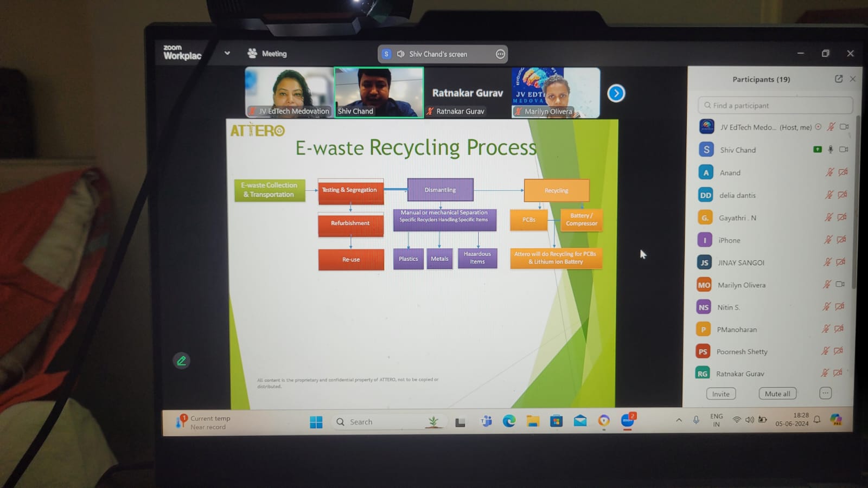Open Microsoft Store from taskbar

click(x=556, y=421)
